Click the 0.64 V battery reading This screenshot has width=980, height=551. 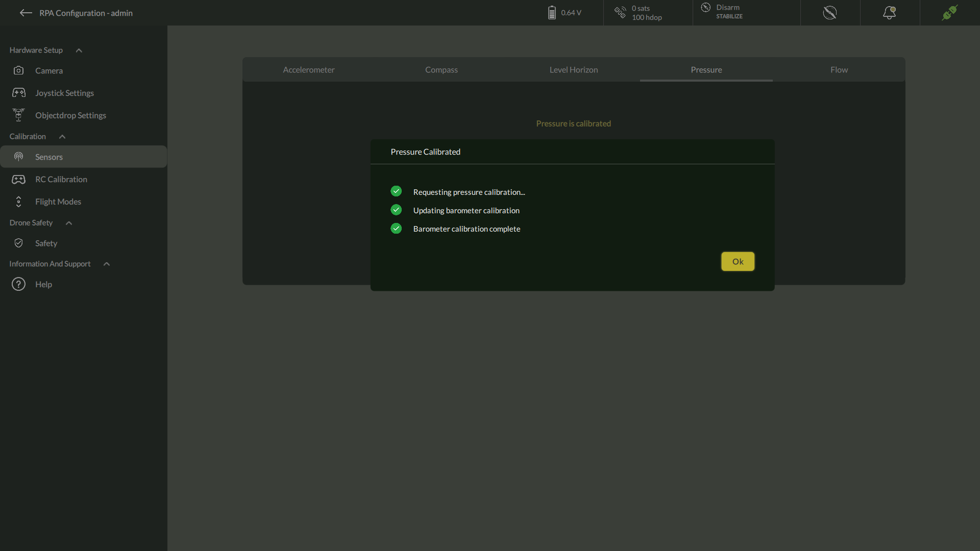point(571,13)
